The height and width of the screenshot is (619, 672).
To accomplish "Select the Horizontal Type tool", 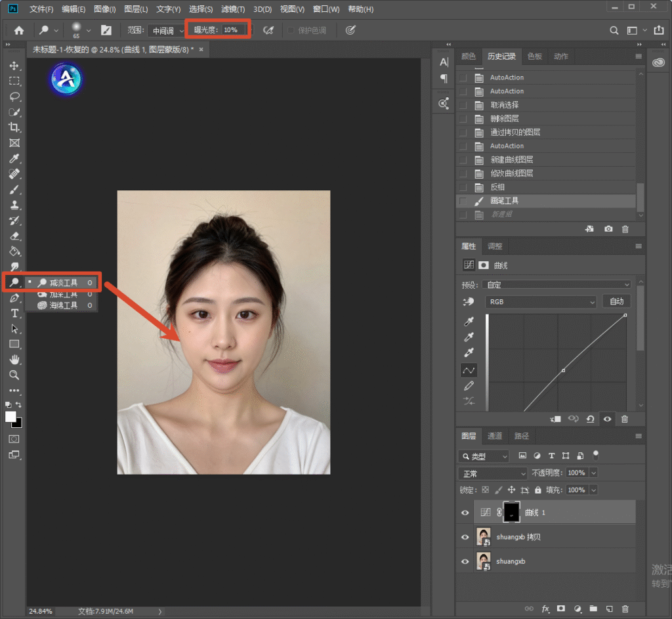I will click(14, 313).
